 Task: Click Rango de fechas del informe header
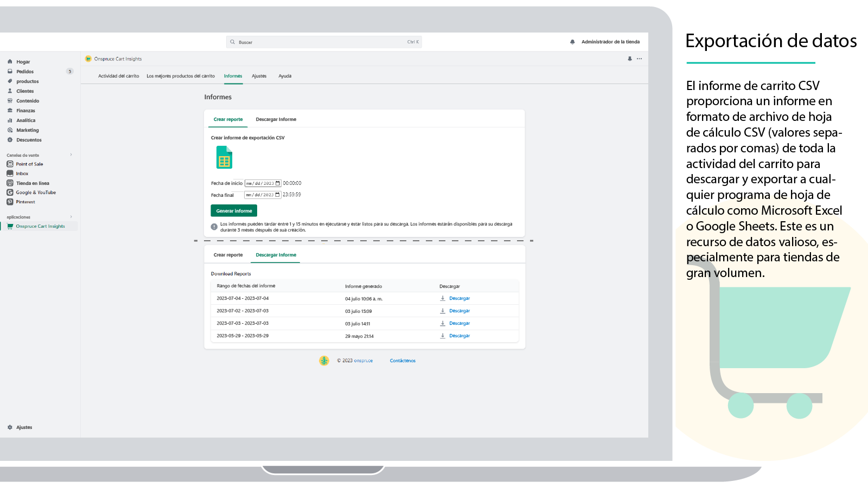[x=246, y=286]
